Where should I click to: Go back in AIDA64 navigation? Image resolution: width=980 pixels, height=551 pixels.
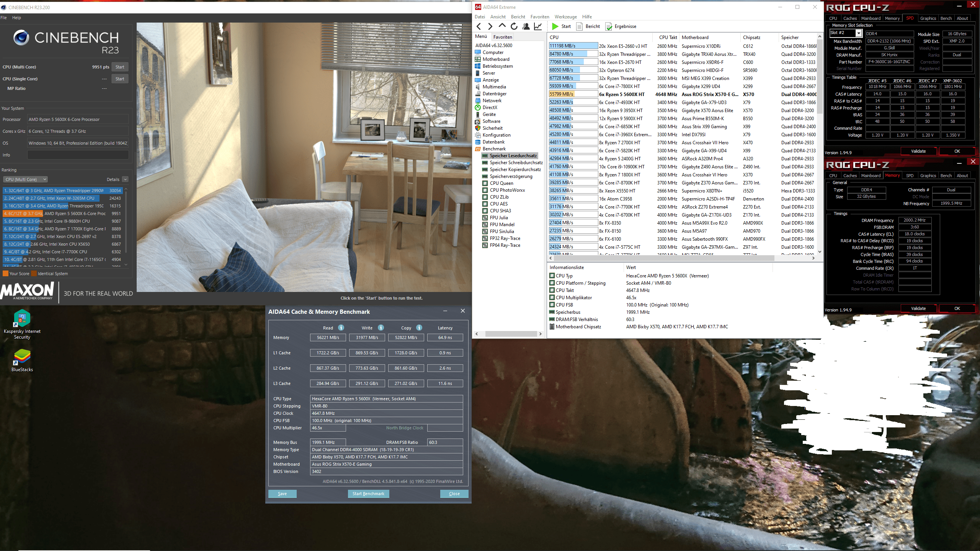pos(479,26)
